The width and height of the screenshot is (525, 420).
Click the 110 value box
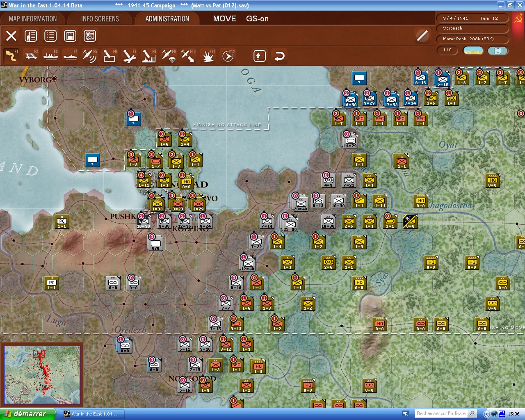448,50
